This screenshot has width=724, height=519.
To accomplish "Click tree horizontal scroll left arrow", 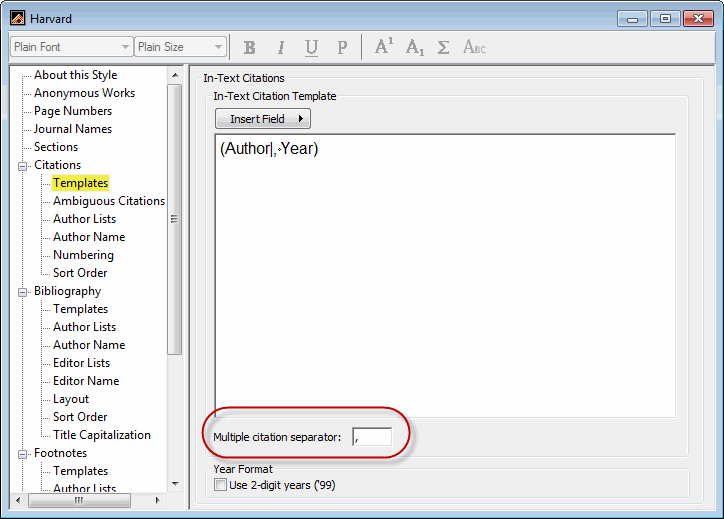I will tap(18, 500).
